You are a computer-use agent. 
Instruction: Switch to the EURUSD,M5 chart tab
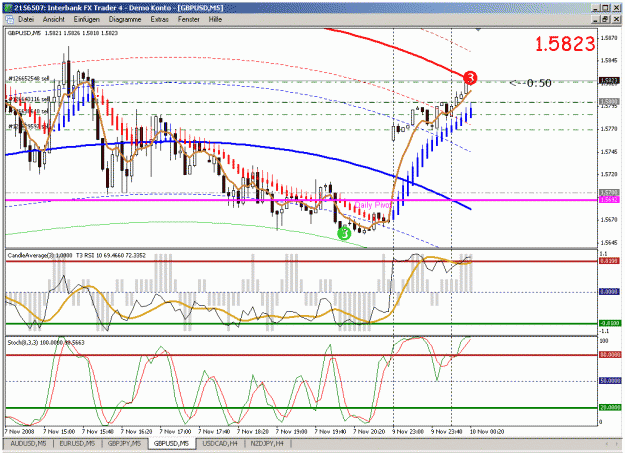pos(77,443)
